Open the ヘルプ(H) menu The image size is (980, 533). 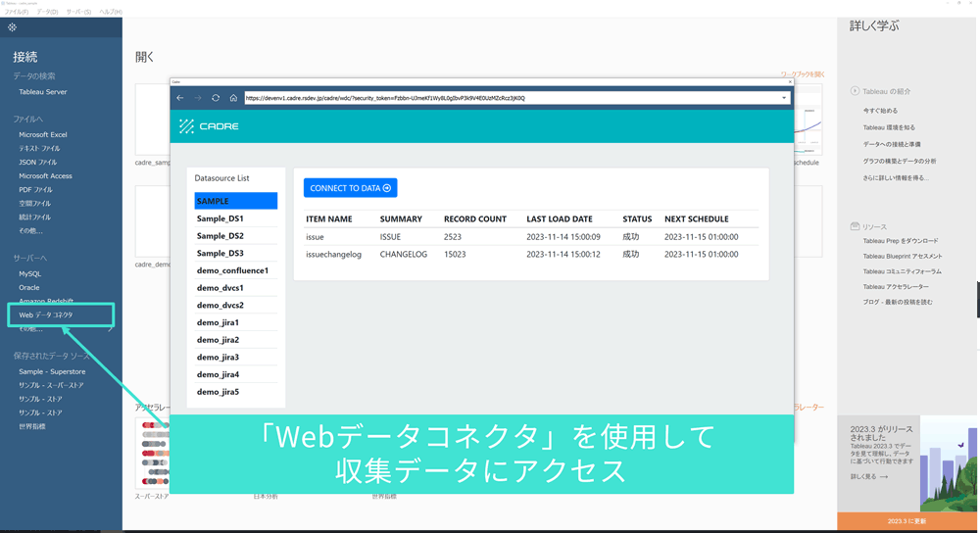111,12
